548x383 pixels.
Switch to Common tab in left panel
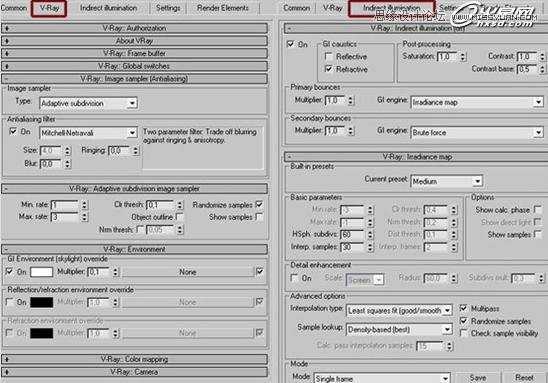click(x=13, y=8)
